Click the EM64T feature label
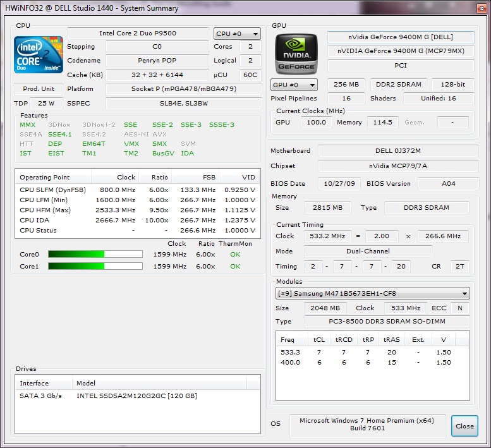This screenshot has width=491, height=448. coord(94,143)
